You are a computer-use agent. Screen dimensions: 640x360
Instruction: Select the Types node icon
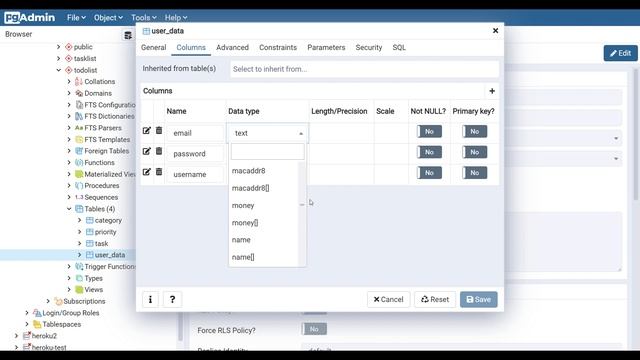(79, 278)
